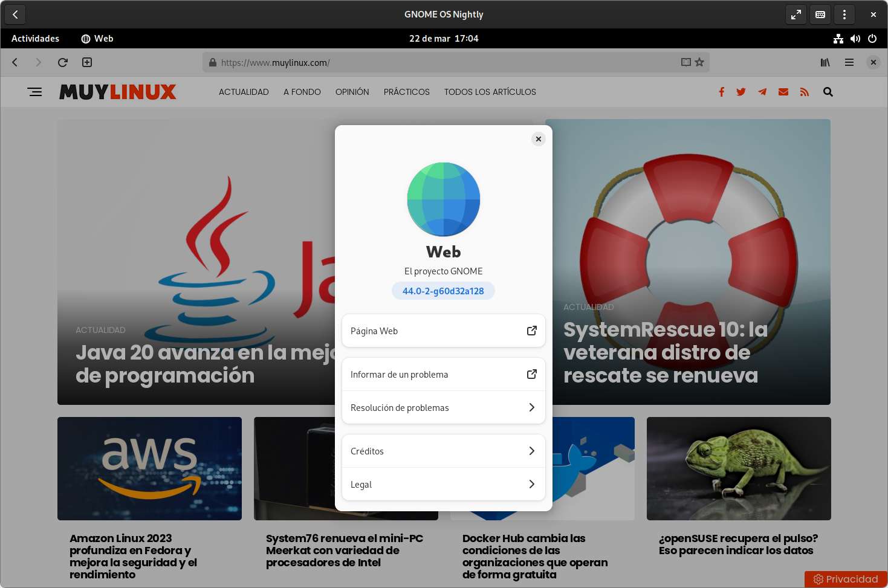Open Página Web link row
888x588 pixels.
(x=444, y=331)
